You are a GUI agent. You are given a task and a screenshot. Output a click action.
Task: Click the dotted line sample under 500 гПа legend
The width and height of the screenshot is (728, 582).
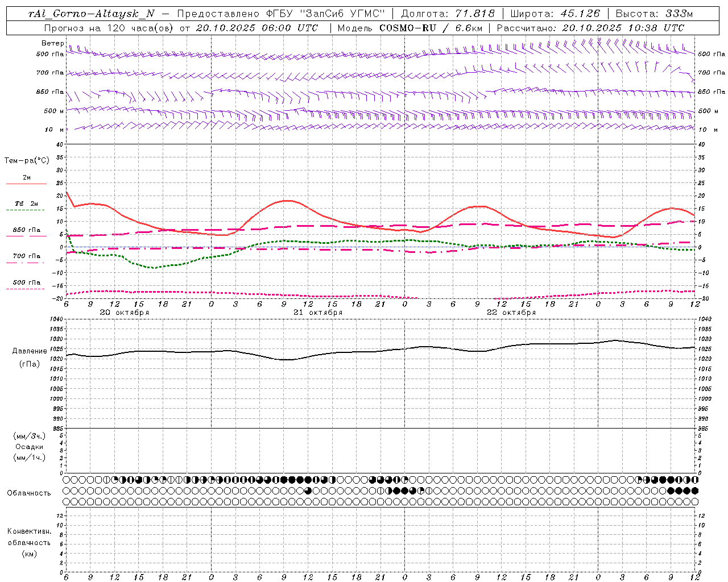coord(25,289)
